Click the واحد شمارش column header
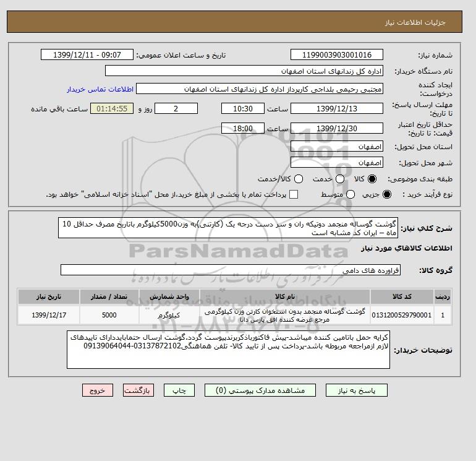The height and width of the screenshot is (461, 476). (169, 296)
